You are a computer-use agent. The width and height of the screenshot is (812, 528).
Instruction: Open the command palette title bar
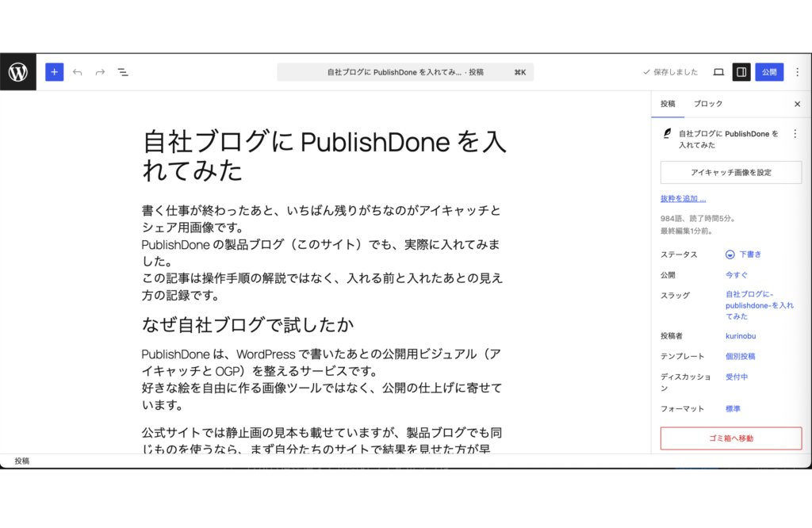[x=405, y=72]
